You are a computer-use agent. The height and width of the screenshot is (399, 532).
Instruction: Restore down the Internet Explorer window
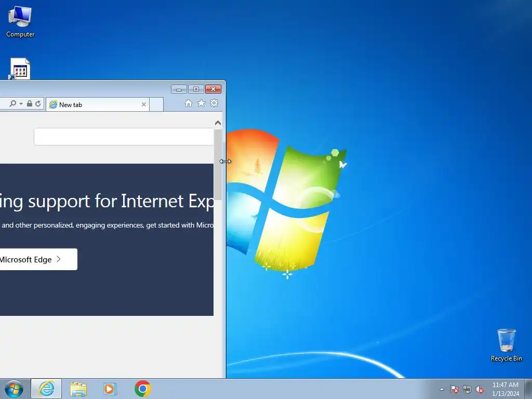point(196,89)
